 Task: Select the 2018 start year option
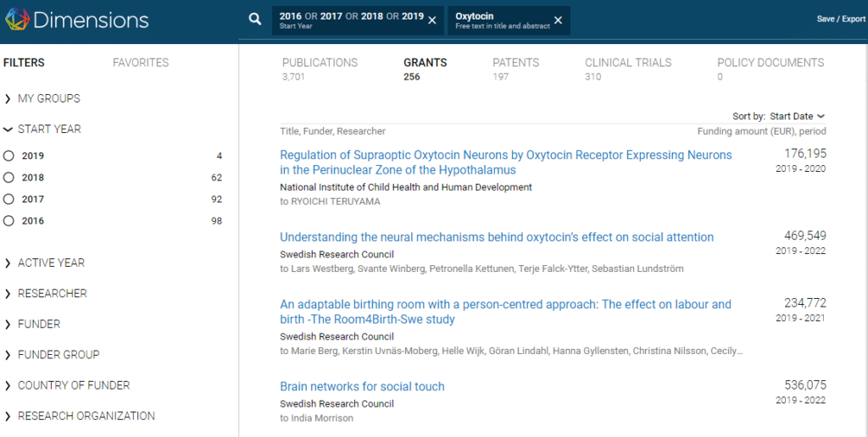click(x=9, y=178)
